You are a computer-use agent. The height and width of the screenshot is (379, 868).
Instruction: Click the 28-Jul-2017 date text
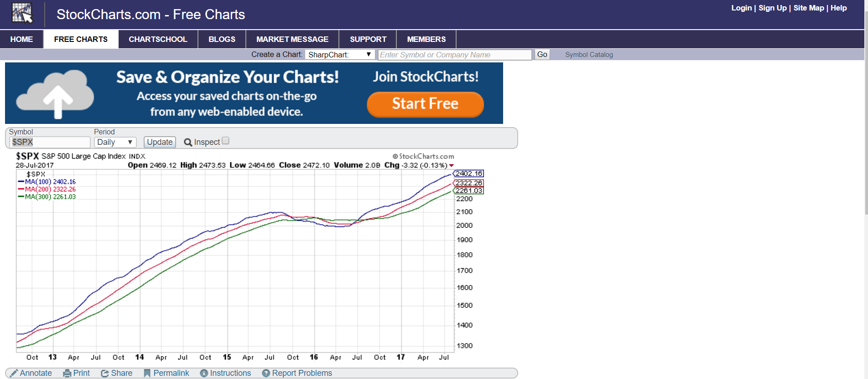point(35,165)
